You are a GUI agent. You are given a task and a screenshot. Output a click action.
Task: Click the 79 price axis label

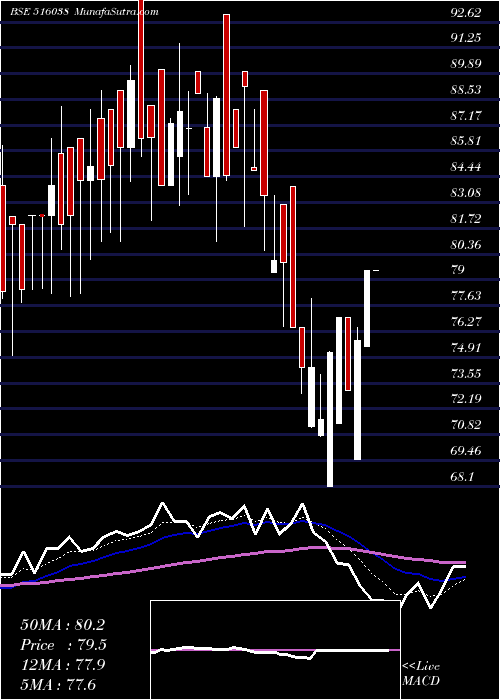[458, 270]
